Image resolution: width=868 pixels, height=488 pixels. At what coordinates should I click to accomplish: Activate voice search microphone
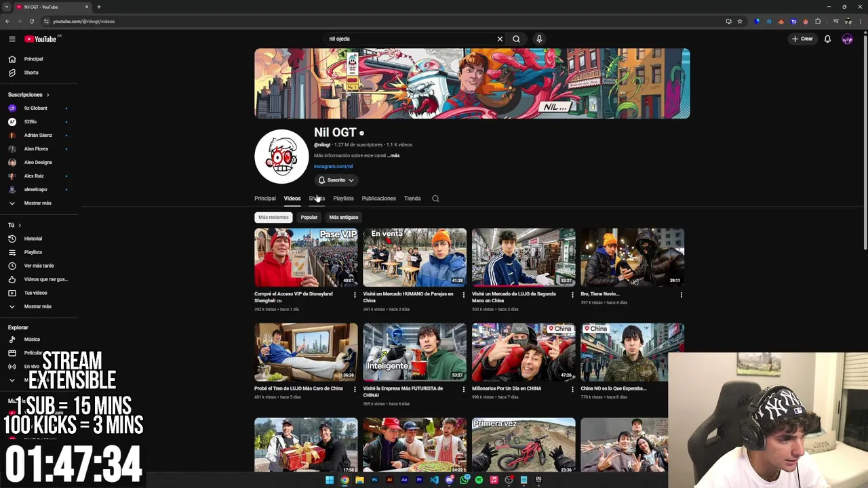(539, 39)
